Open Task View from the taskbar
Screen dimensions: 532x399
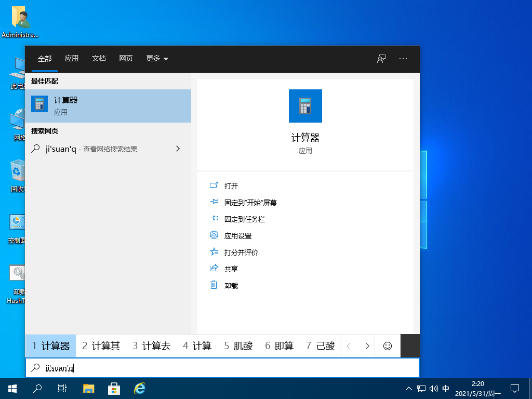(x=62, y=388)
